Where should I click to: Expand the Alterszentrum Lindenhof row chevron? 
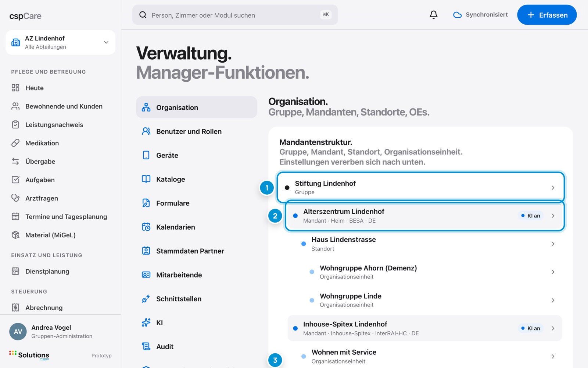coord(553,216)
